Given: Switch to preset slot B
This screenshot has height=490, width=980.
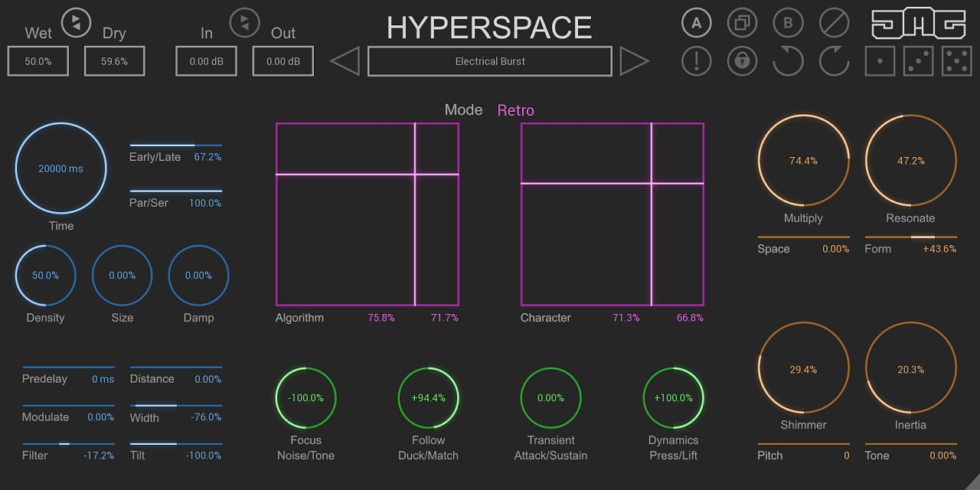Looking at the screenshot, I should [x=788, y=23].
